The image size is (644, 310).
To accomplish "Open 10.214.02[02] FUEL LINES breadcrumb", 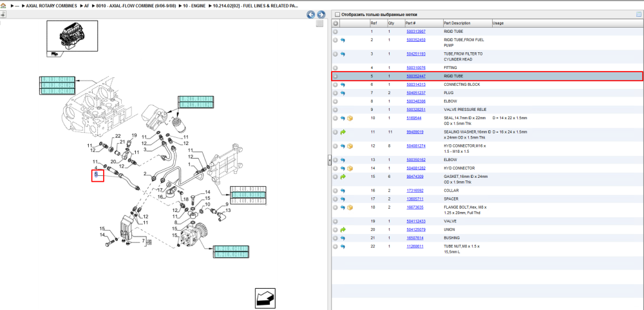I will coord(256,6).
